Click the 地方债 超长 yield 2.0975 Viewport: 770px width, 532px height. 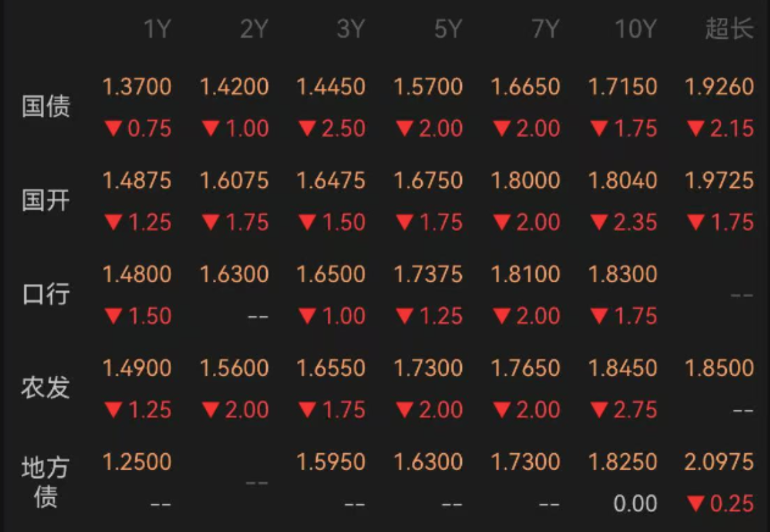[719, 462]
